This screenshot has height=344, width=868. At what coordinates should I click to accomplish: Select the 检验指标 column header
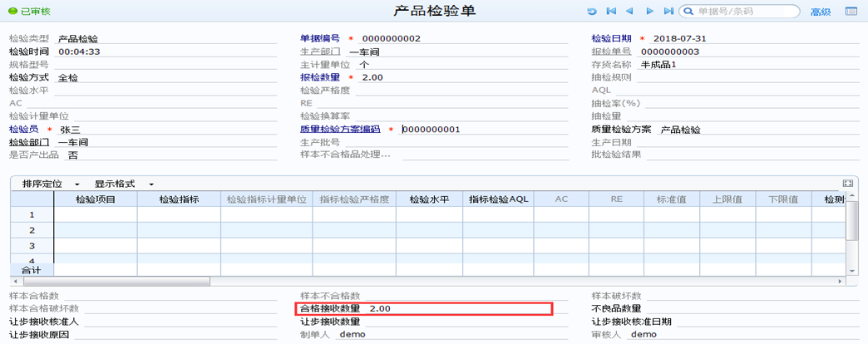pos(179,199)
